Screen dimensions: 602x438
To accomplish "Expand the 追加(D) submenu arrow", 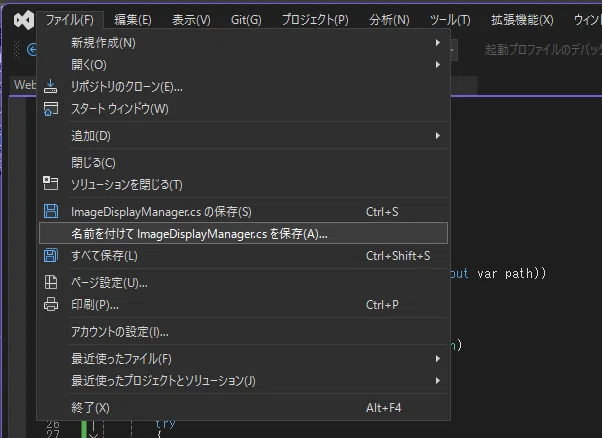I will pyautogui.click(x=438, y=136).
